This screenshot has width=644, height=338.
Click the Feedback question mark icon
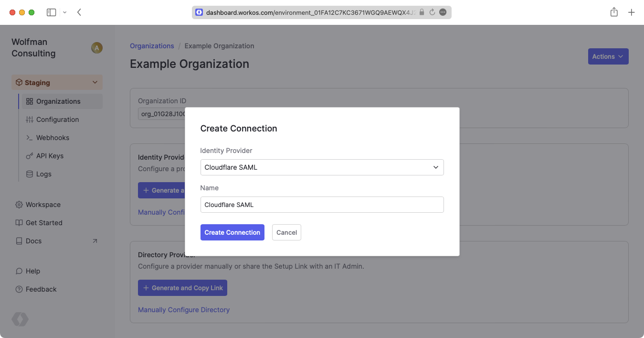[19, 289]
